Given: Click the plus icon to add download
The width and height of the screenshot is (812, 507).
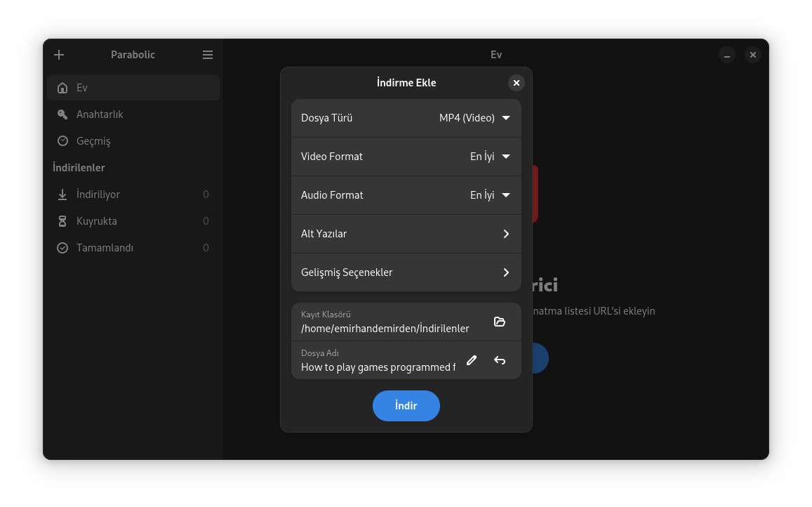Looking at the screenshot, I should pyautogui.click(x=59, y=55).
